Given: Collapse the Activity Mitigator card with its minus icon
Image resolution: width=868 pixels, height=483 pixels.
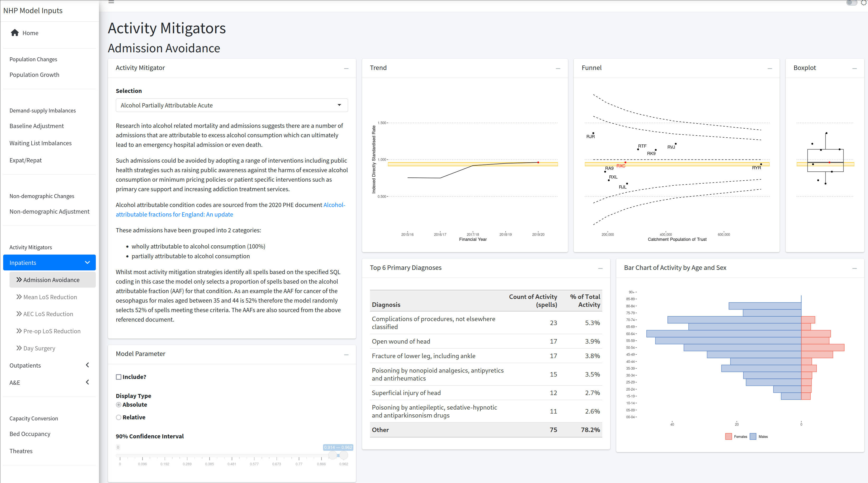Looking at the screenshot, I should [346, 68].
